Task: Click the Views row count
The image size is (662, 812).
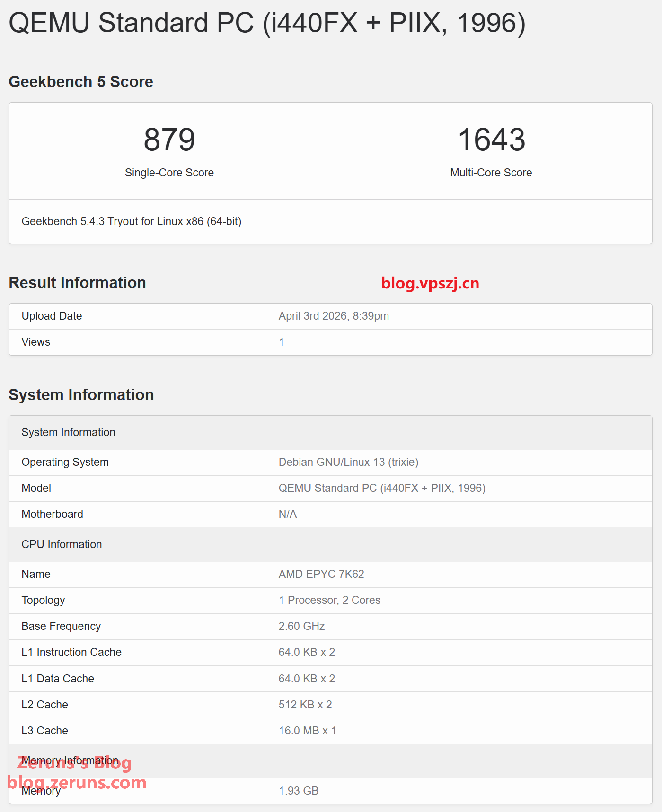Action: 282,342
